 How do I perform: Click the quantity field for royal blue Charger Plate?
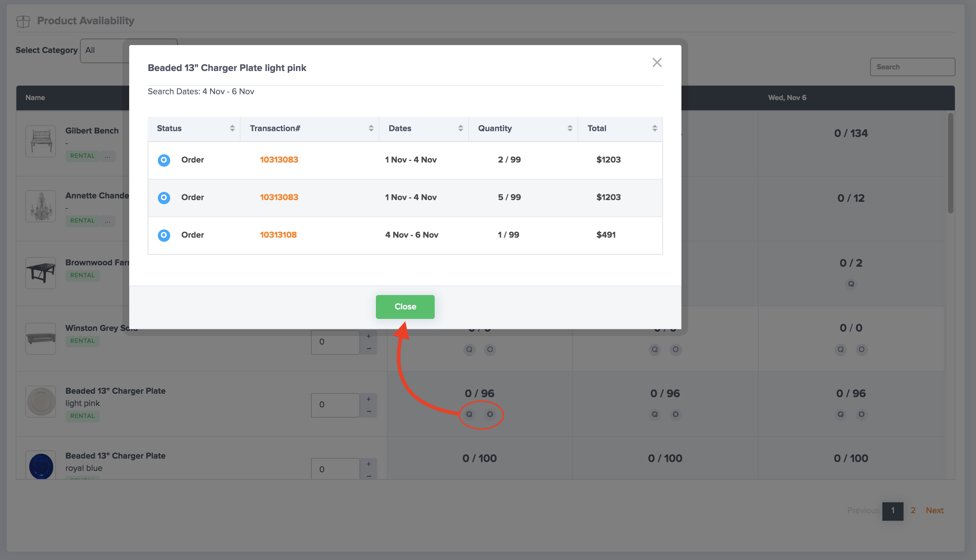335,469
